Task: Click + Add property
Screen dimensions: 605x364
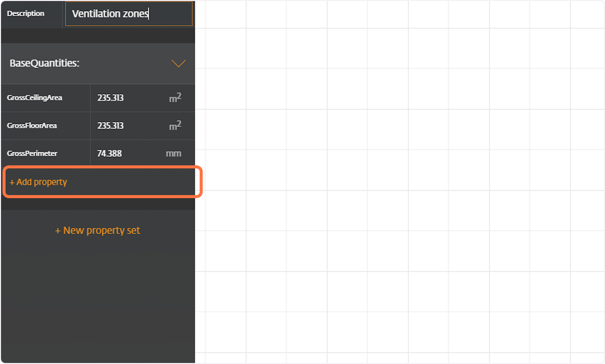Action: point(38,182)
